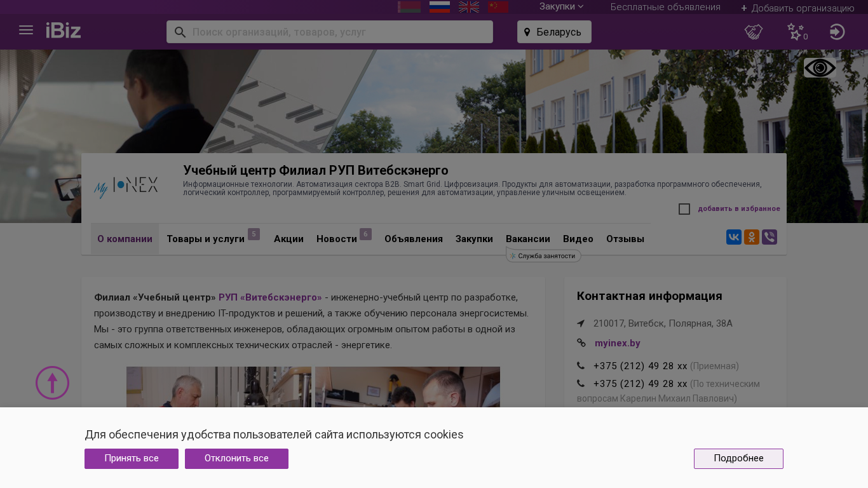Click the technical questions phone number
Viewport: 868px width, 488px height.
click(x=640, y=384)
